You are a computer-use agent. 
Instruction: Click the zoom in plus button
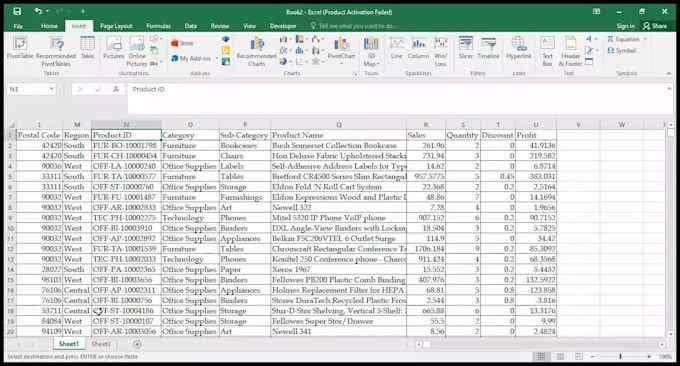click(649, 356)
